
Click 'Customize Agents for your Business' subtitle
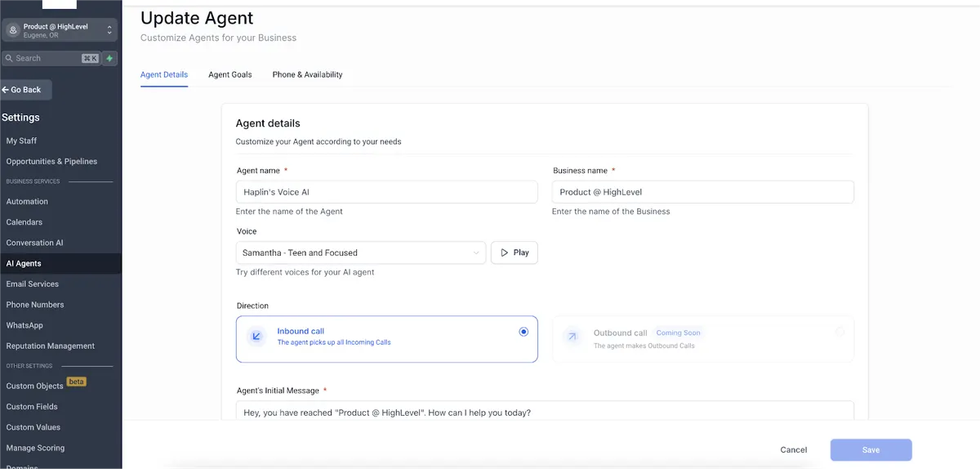(x=218, y=38)
